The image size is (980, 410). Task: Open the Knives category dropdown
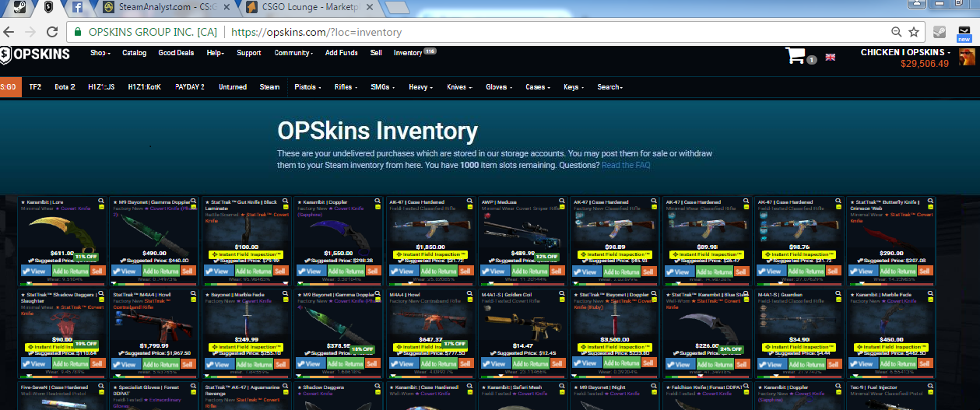[458, 87]
